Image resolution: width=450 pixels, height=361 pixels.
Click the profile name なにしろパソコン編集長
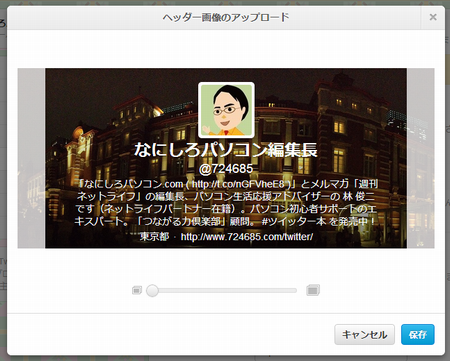(226, 150)
